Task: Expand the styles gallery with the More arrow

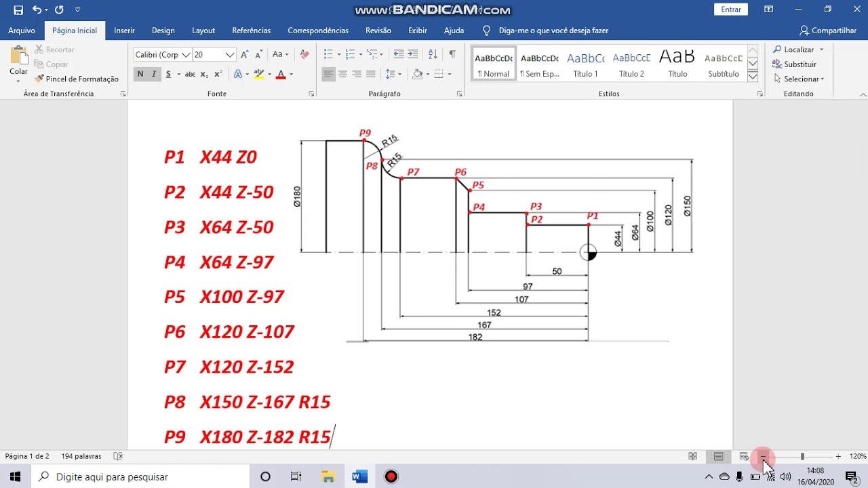Action: pyautogui.click(x=753, y=77)
